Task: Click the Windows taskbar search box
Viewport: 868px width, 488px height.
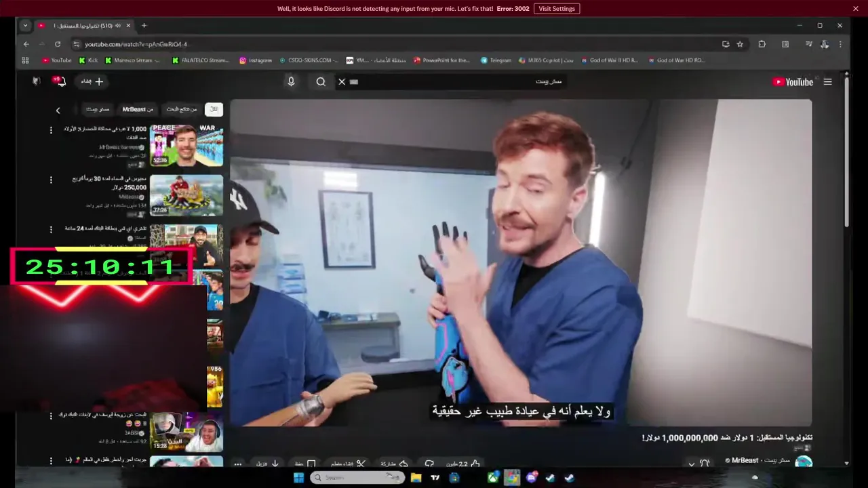Action: point(357,478)
